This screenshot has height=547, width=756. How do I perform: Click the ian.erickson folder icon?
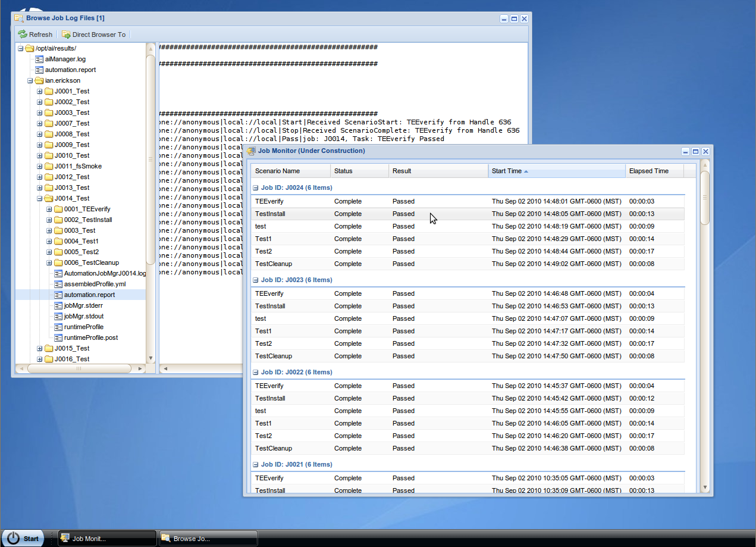(39, 80)
